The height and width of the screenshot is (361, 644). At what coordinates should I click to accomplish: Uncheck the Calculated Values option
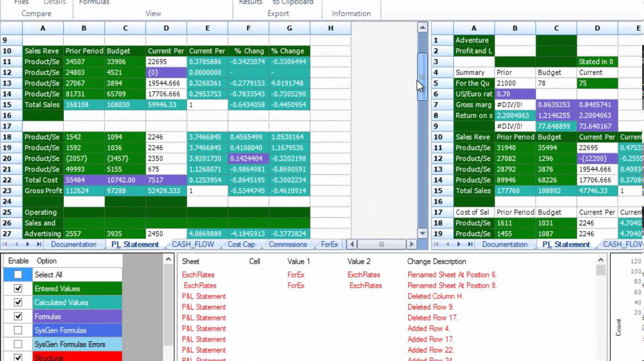(x=18, y=302)
